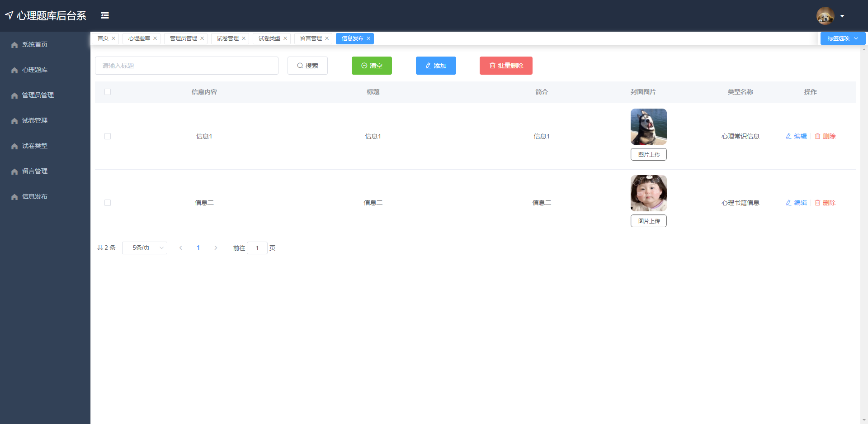868x424 pixels.
Task: Click the 添加 button
Action: tap(436, 66)
